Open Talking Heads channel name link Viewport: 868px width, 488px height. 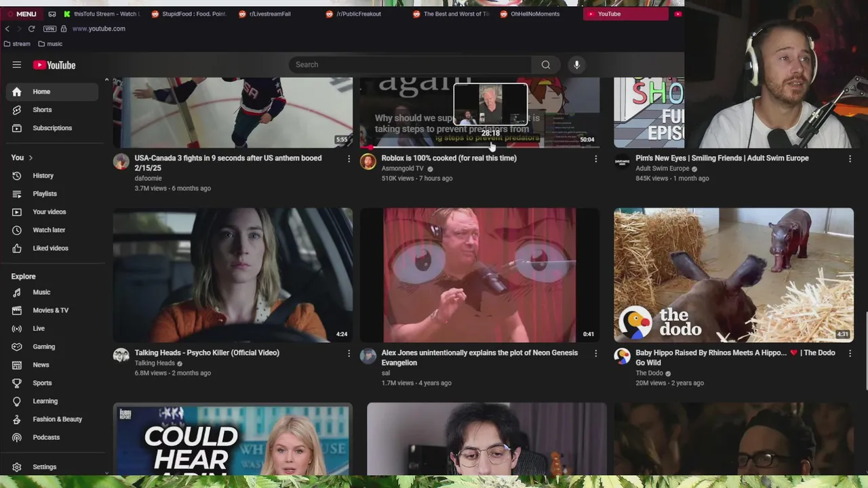155,363
